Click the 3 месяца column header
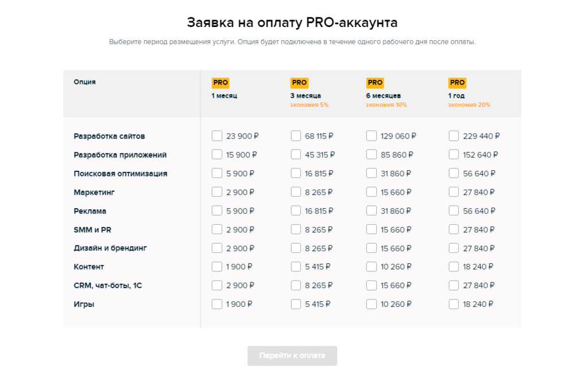This screenshot has height=384, width=588. tap(305, 96)
